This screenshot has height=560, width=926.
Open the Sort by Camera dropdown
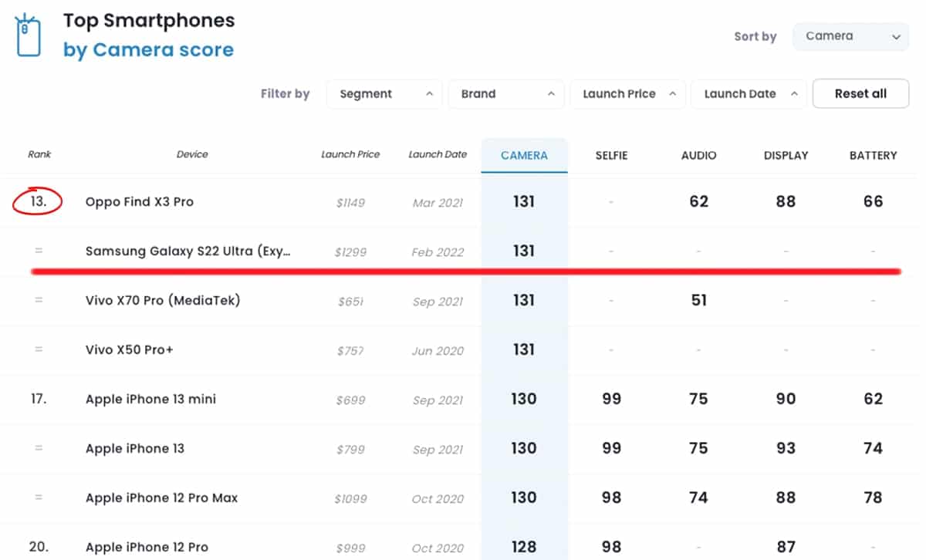[x=849, y=36]
